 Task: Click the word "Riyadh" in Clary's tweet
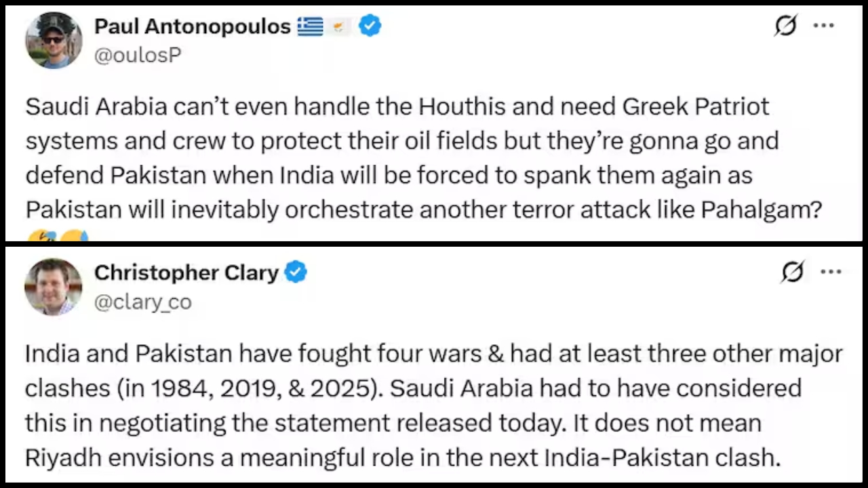tap(62, 457)
